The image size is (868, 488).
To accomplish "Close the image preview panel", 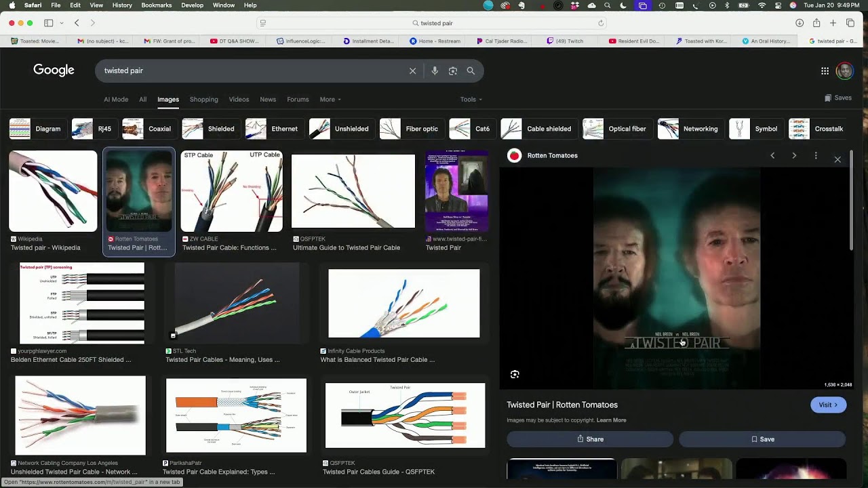I will [x=837, y=159].
